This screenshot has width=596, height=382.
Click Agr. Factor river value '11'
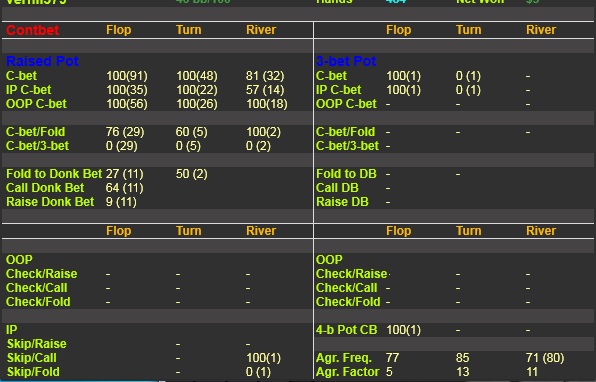(x=532, y=372)
